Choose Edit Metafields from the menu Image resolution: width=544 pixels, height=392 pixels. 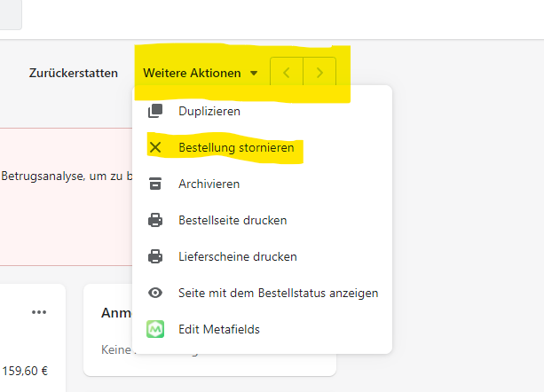pos(218,329)
